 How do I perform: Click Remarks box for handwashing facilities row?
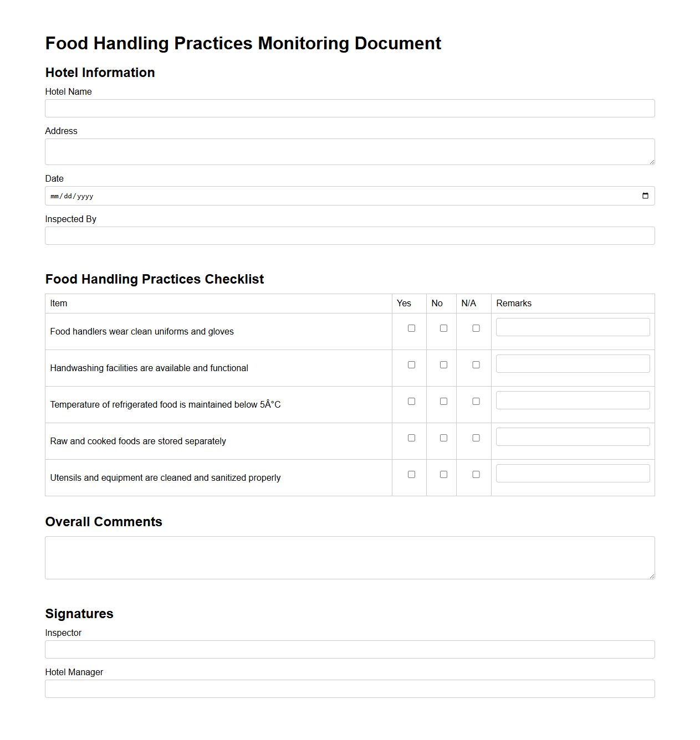(x=573, y=363)
